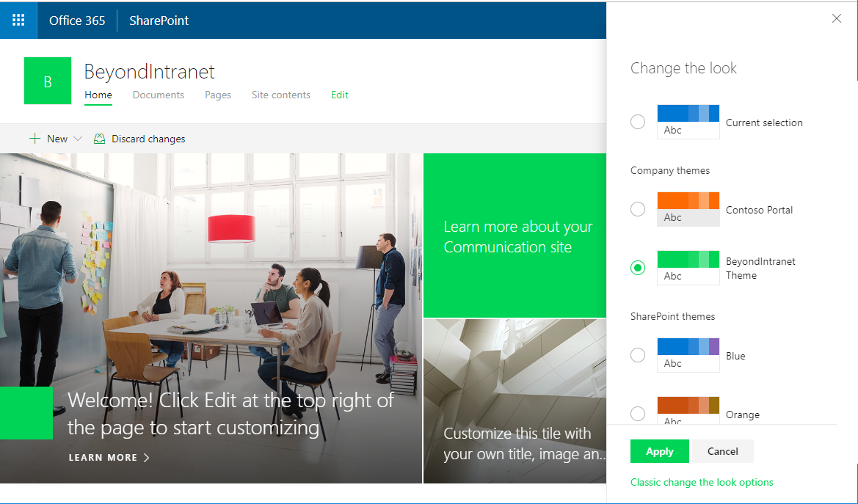Select the Contoso Portal theme radio button
Image resolution: width=858 pixels, height=504 pixels.
tap(638, 209)
